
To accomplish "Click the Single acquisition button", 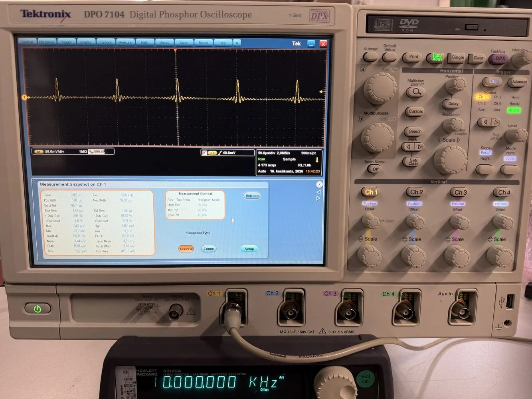I will [x=457, y=58].
